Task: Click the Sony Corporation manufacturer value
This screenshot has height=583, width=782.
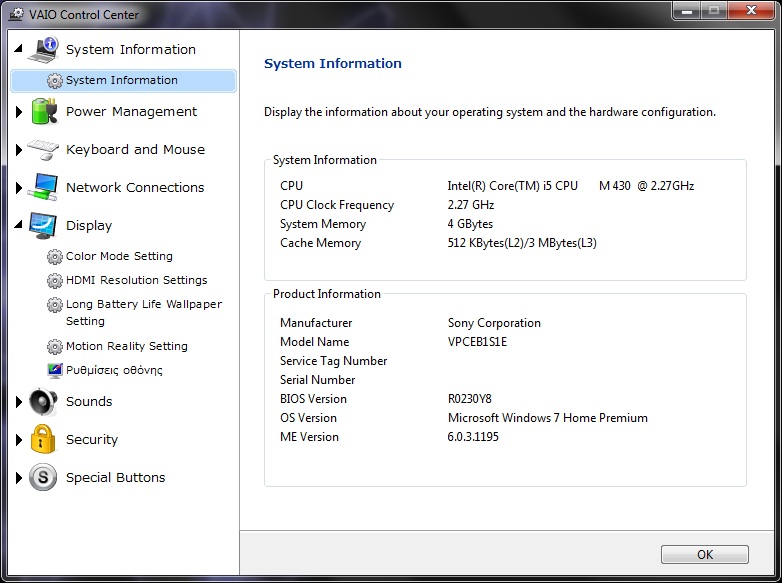Action: coord(494,323)
